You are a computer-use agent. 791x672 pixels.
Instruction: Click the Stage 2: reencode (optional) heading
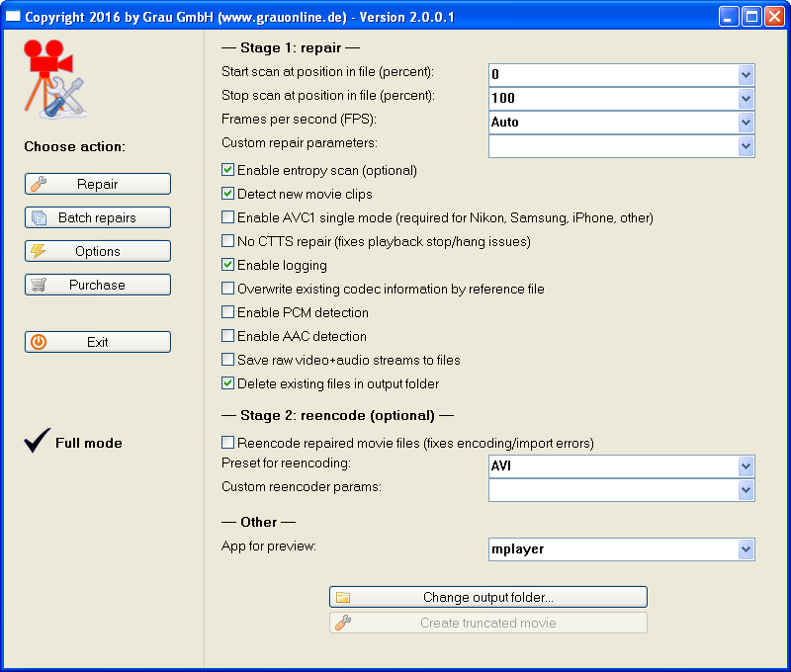pos(337,415)
